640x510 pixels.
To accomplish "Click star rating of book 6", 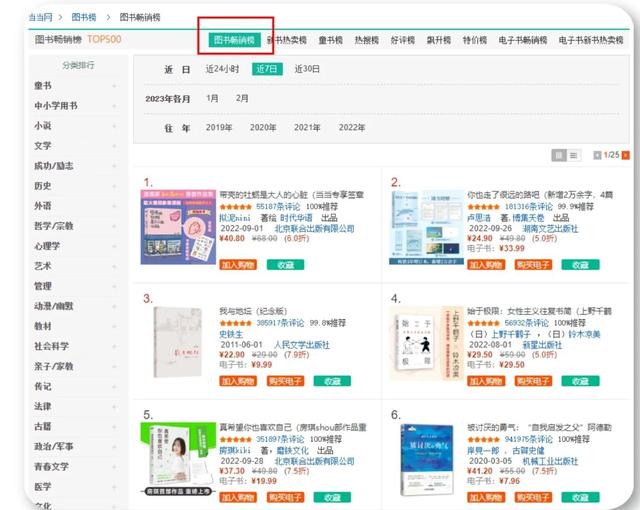I will 484,438.
